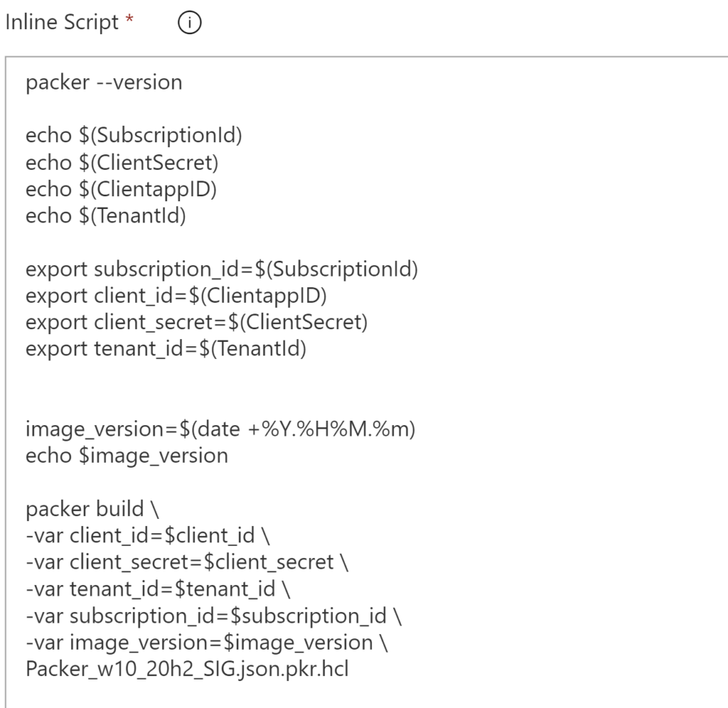This screenshot has width=728, height=708.
Task: Place cursor on 'export client_secret' line
Action: [197, 323]
